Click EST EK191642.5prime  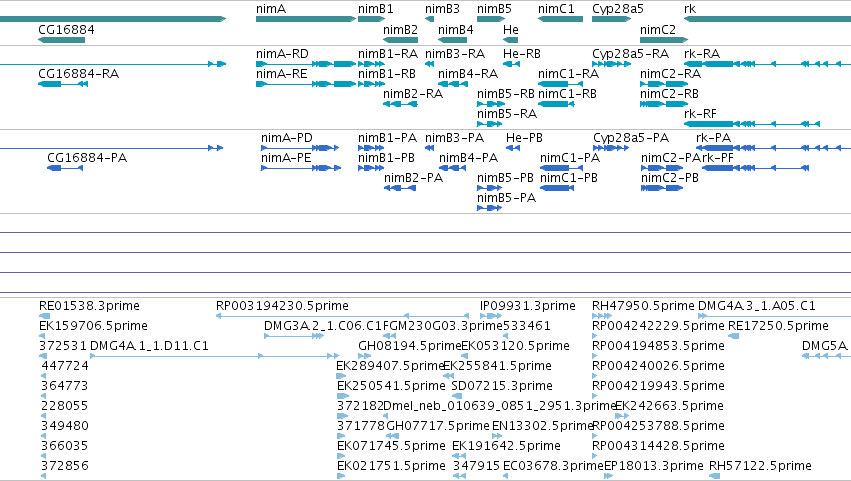coord(459,457)
